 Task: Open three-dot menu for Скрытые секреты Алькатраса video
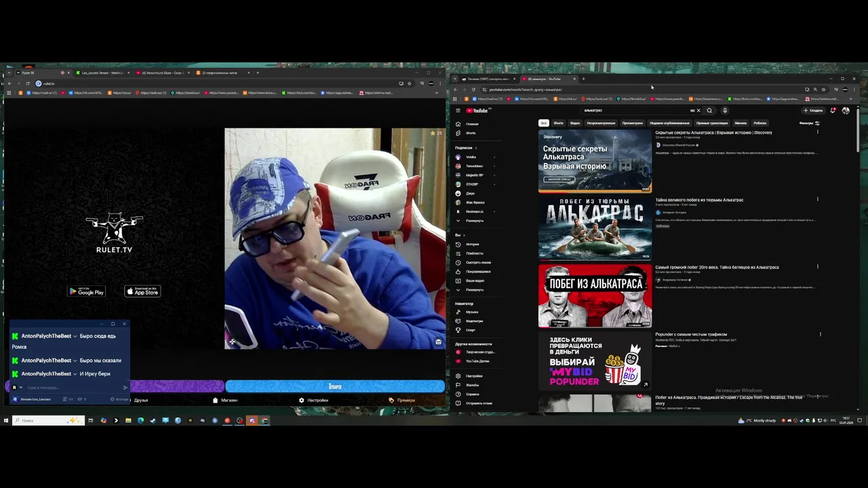coord(818,132)
